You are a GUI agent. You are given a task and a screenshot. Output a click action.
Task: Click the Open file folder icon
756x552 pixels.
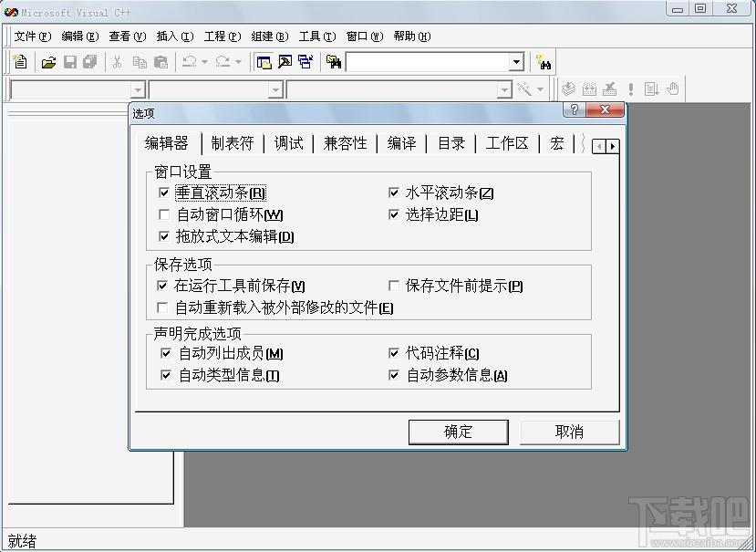[49, 62]
